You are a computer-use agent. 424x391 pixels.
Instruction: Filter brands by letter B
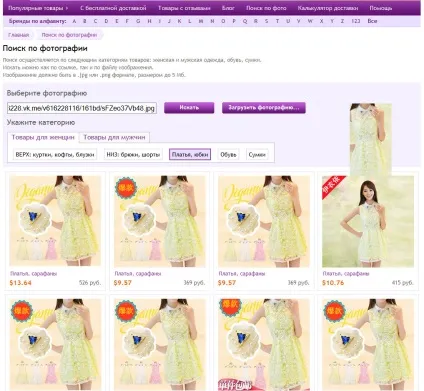click(x=85, y=21)
